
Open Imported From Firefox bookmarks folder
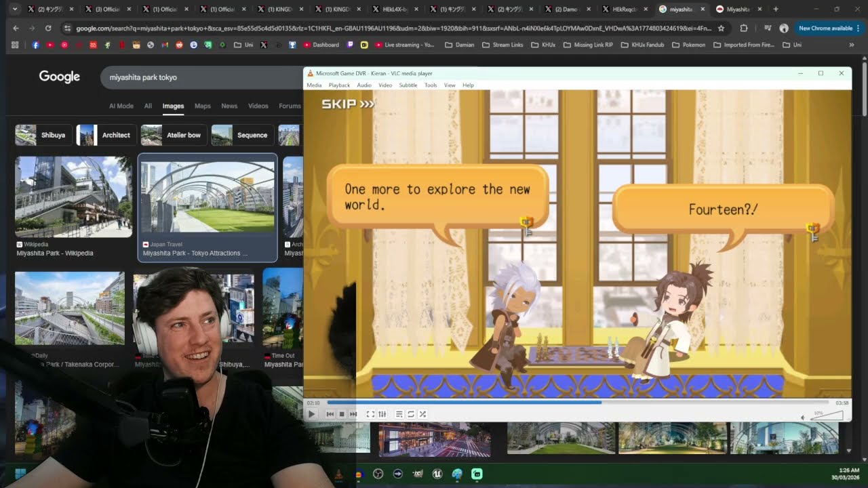point(744,45)
